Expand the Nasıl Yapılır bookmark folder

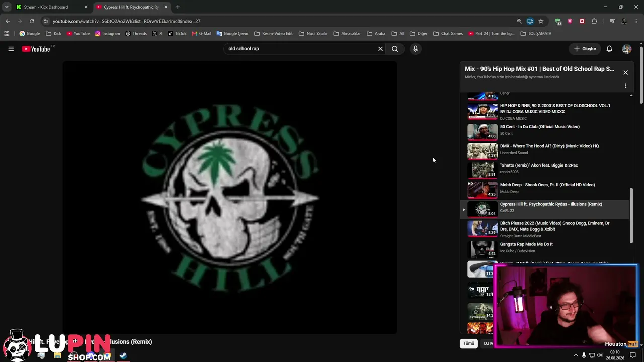click(313, 34)
